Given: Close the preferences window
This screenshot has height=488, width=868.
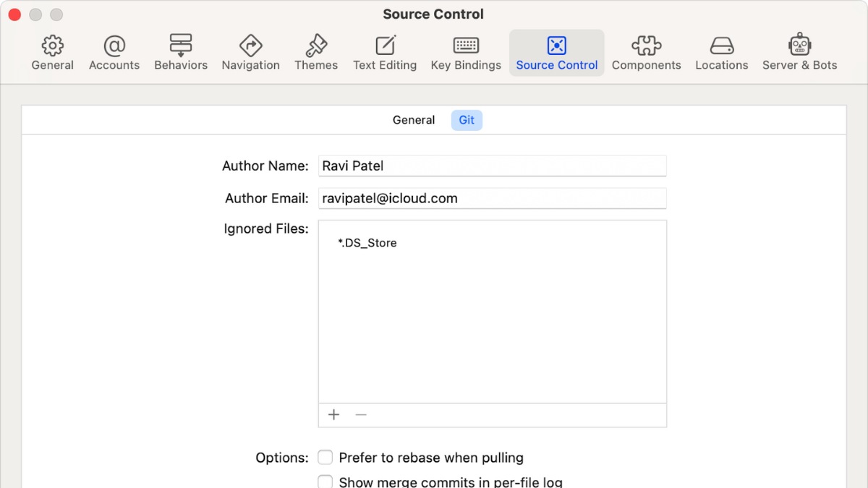Looking at the screenshot, I should (14, 14).
